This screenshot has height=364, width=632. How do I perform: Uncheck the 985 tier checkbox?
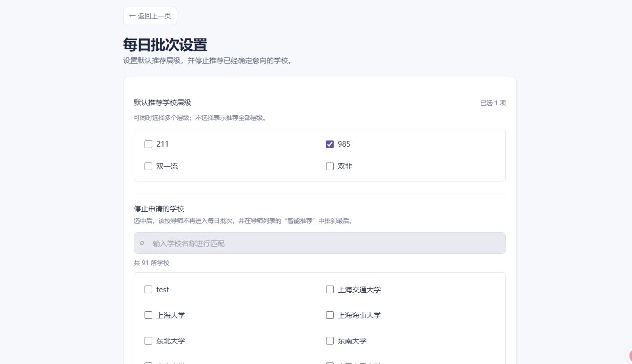tap(330, 144)
